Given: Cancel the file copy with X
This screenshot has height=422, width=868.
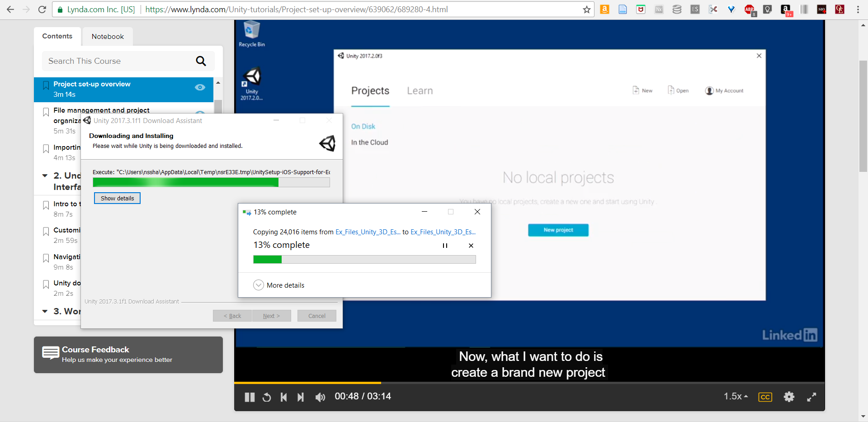Looking at the screenshot, I should click(x=471, y=246).
